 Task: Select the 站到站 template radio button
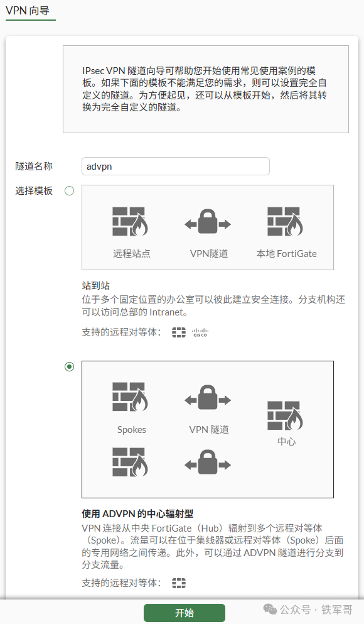(69, 190)
